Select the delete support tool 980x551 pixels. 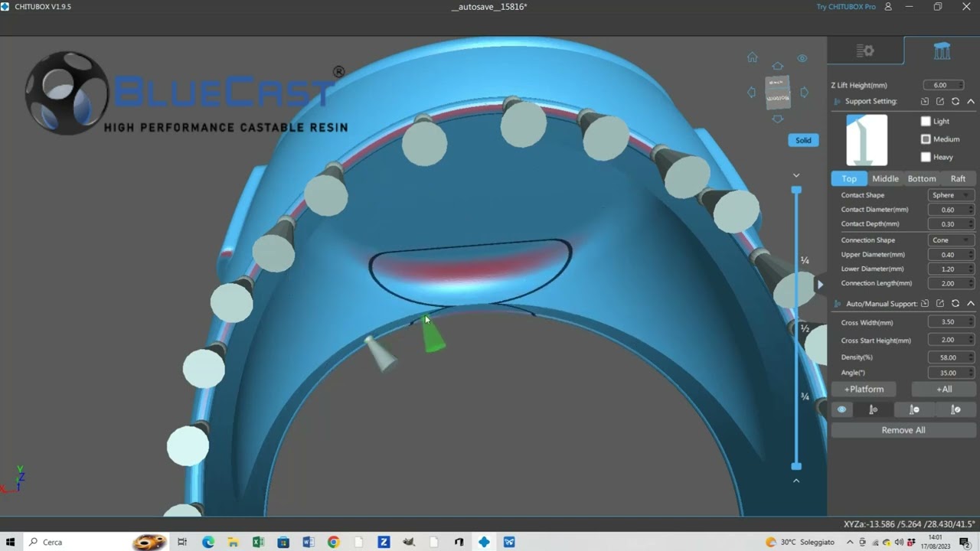click(x=914, y=409)
